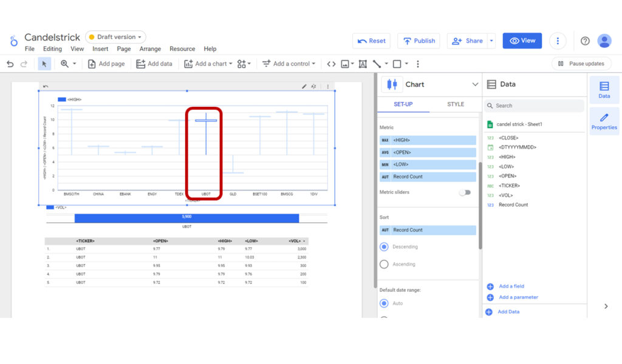
Task: Activate the selection mode cursor tool
Action: coord(44,64)
